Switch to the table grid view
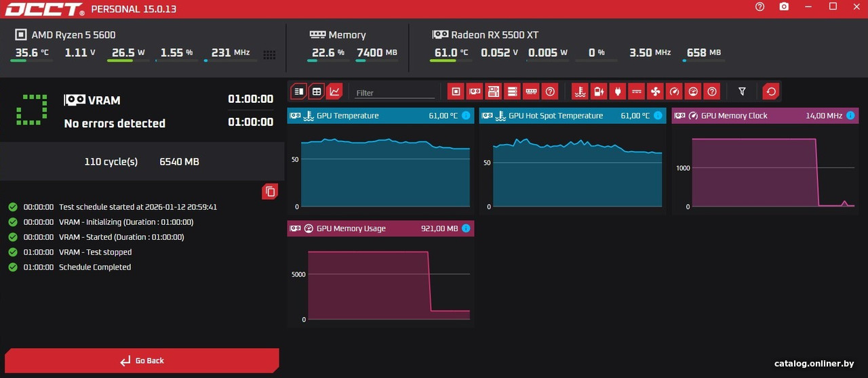The width and height of the screenshot is (868, 378). coord(316,91)
